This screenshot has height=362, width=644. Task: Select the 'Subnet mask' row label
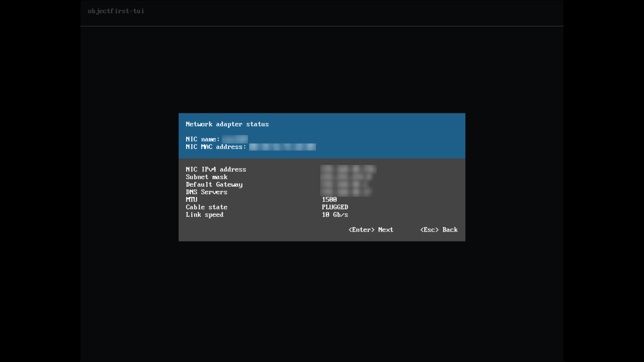click(x=206, y=177)
